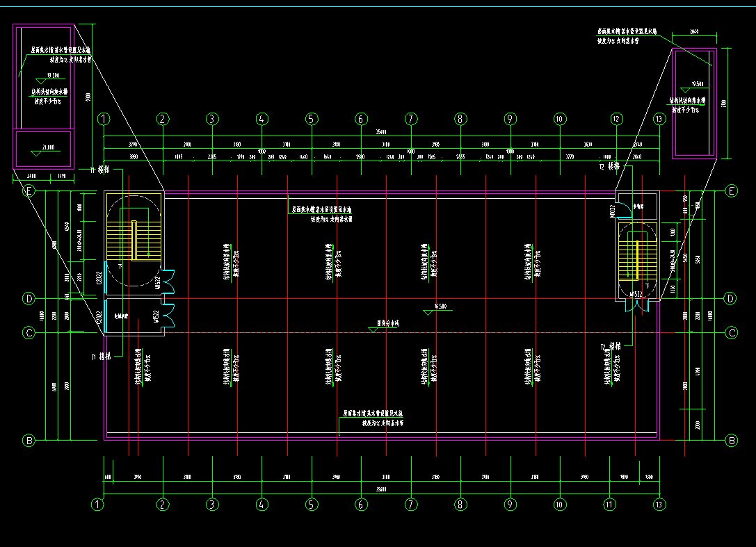Click overall 35400 dimension text at top
The width and height of the screenshot is (756, 547).
pos(381,132)
